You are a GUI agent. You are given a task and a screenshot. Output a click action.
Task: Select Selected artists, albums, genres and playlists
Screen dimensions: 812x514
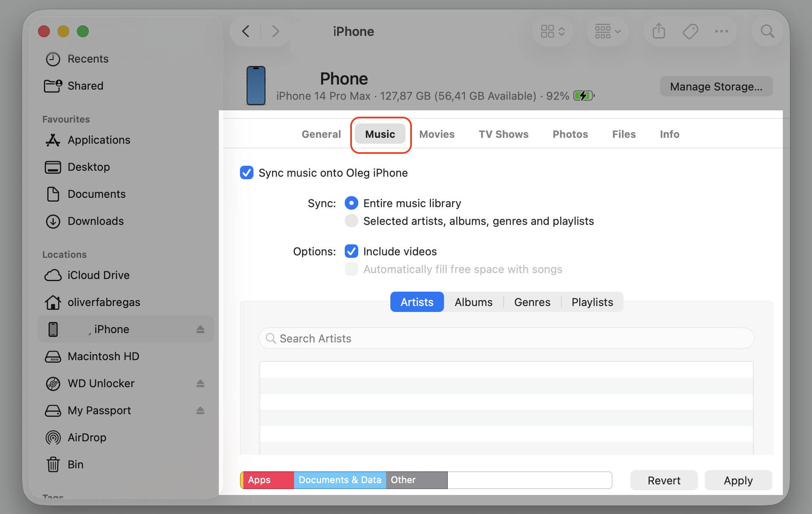[x=352, y=221]
